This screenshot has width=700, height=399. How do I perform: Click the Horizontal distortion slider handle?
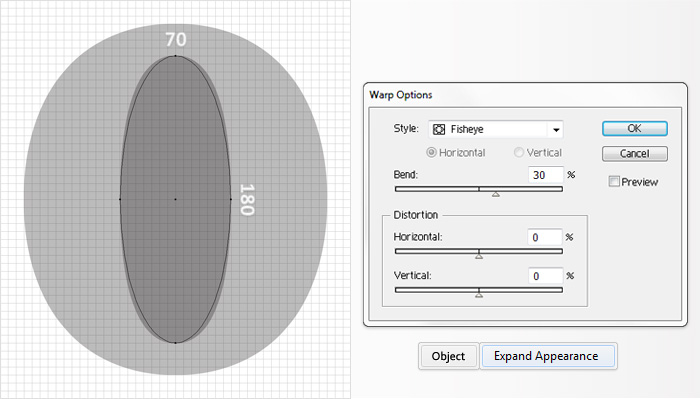tap(479, 256)
